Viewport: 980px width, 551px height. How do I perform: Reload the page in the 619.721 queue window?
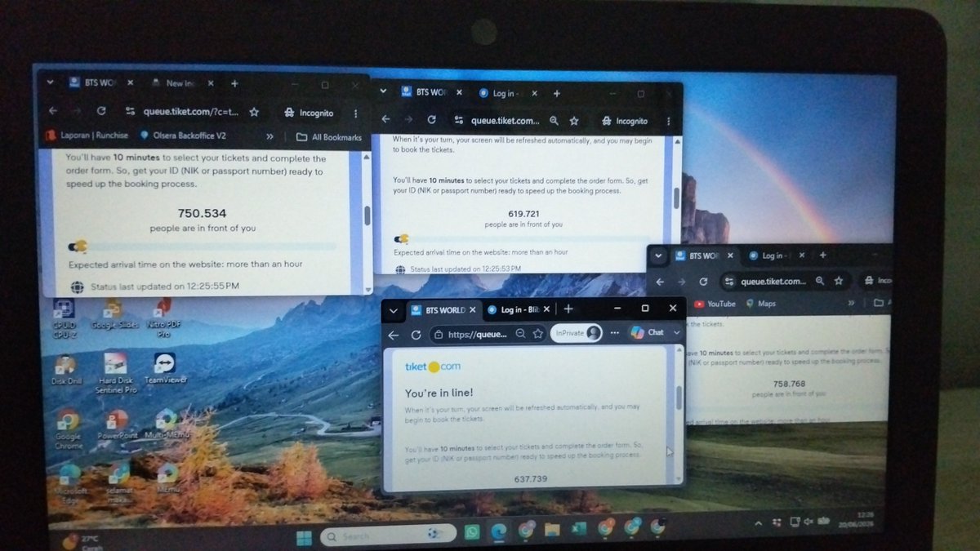tap(431, 120)
